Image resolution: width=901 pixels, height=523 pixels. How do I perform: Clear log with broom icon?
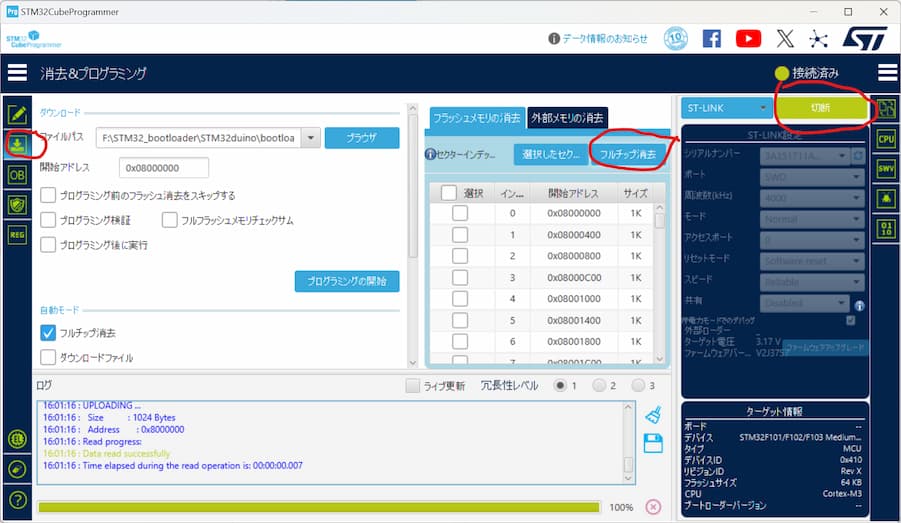click(x=653, y=414)
